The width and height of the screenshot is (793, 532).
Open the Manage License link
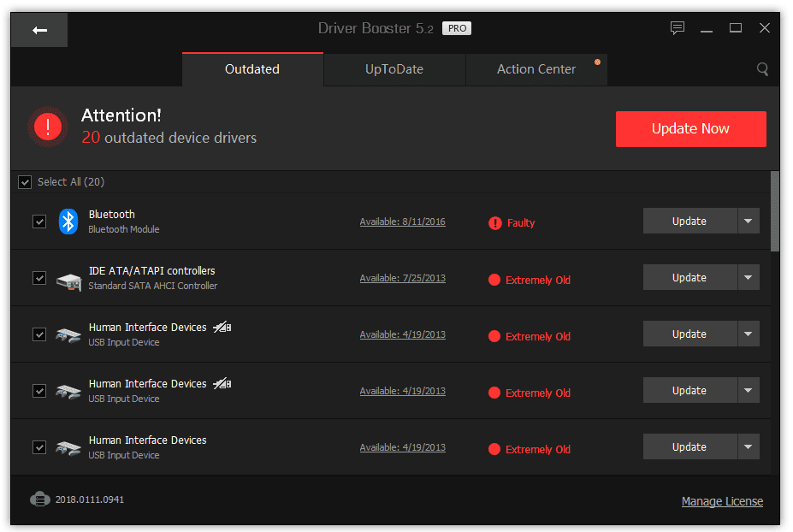(x=722, y=501)
